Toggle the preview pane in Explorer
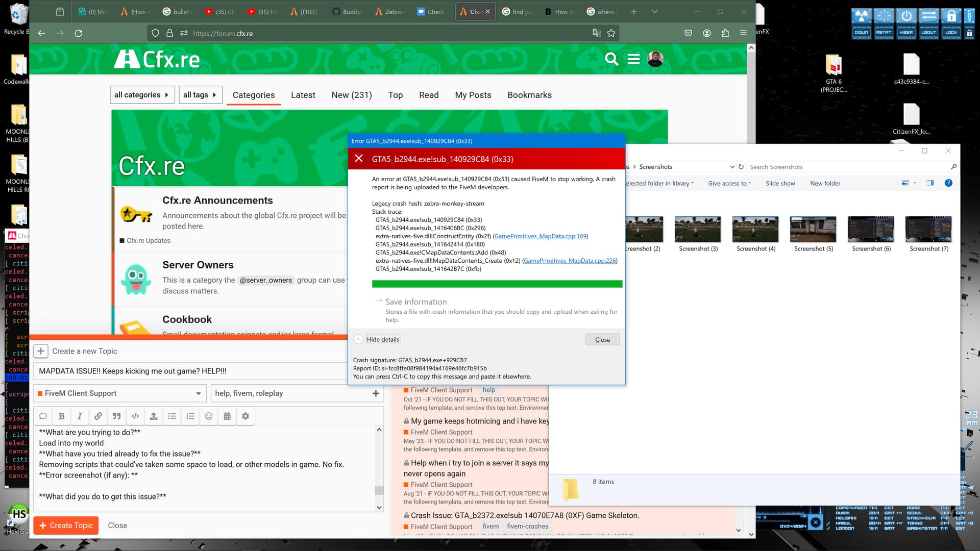The height and width of the screenshot is (551, 980). coord(930,183)
